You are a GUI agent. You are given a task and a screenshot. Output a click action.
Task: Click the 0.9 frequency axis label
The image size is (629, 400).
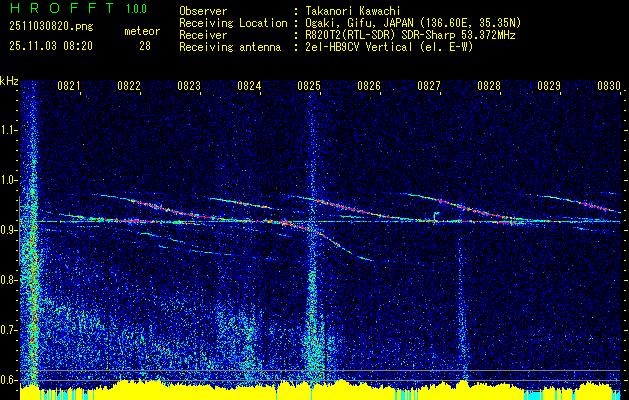9,230
